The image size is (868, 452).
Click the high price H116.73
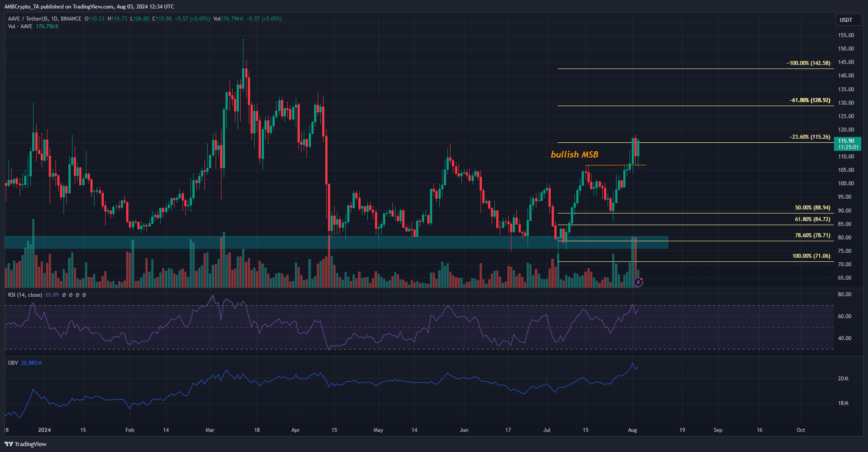point(117,19)
